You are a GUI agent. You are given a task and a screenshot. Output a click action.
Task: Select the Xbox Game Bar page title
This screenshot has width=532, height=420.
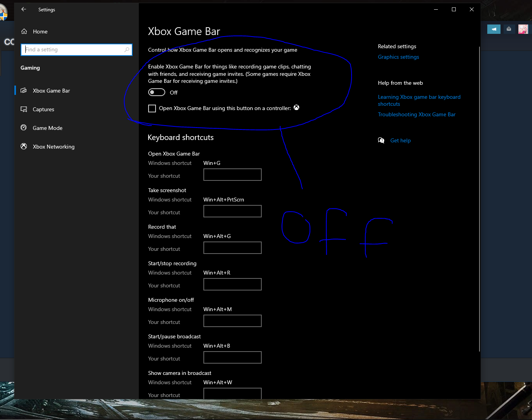pyautogui.click(x=184, y=31)
